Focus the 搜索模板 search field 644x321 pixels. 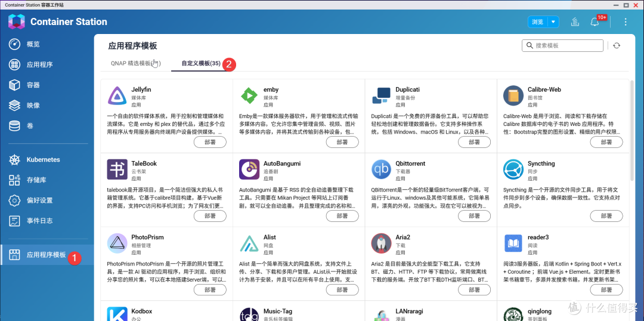[x=563, y=45]
